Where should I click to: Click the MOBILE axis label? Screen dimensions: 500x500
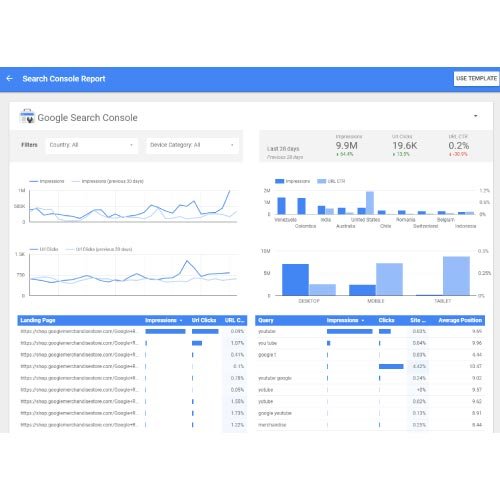pos(376,301)
